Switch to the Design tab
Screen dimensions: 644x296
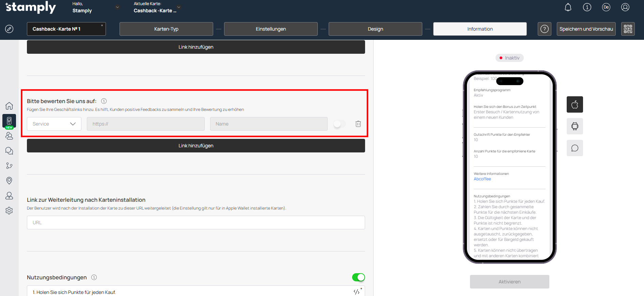[x=375, y=29]
